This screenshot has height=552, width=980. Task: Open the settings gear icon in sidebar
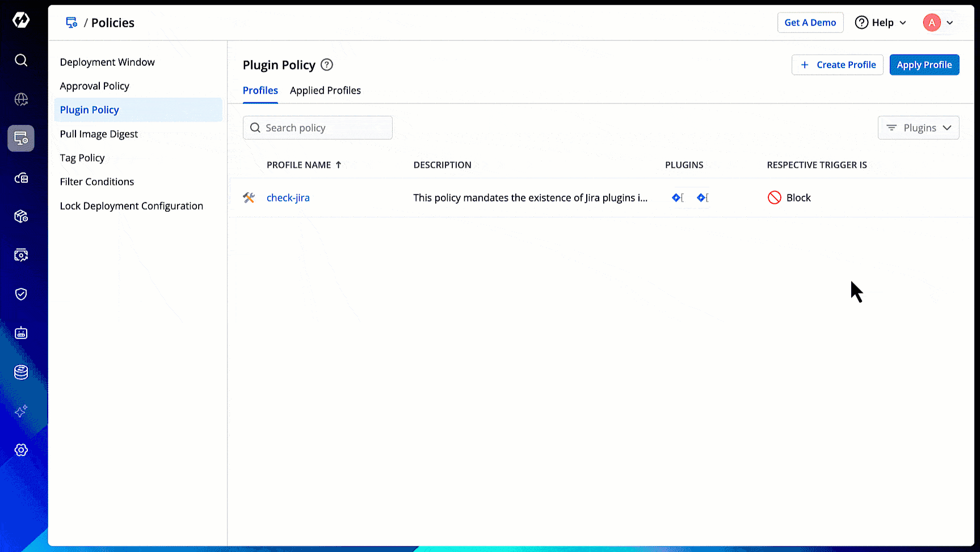(x=21, y=450)
